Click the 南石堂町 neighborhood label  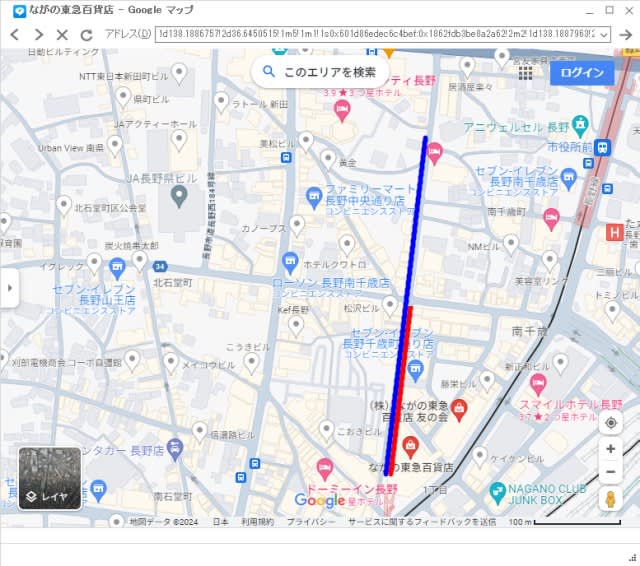click(x=173, y=497)
